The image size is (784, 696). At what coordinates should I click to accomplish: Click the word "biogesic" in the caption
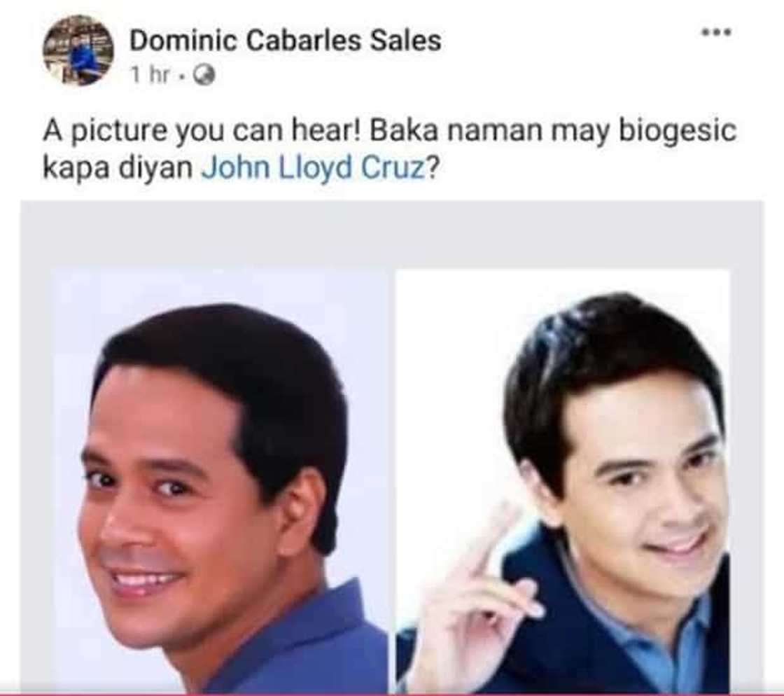pyautogui.click(x=678, y=131)
